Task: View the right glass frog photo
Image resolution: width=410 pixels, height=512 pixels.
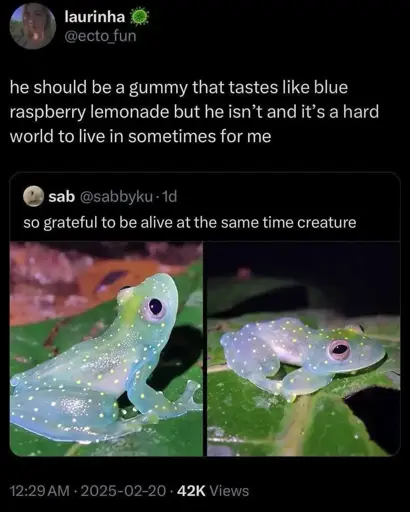Action: (x=303, y=349)
